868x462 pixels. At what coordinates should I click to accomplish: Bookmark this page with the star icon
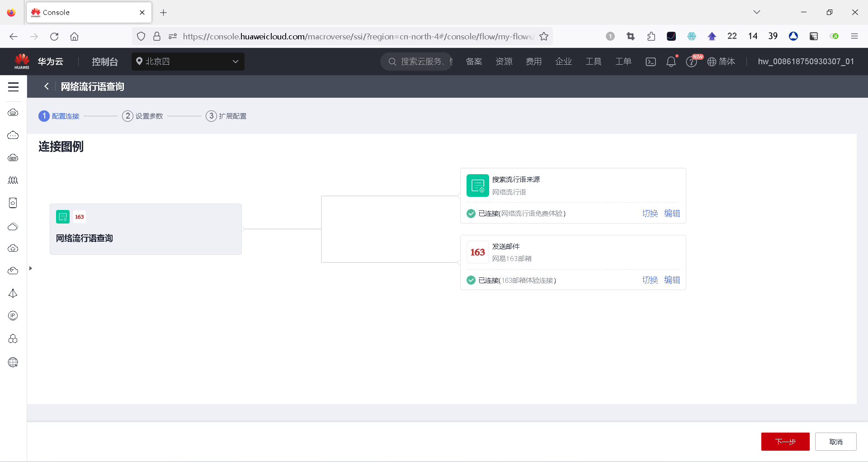pos(544,36)
